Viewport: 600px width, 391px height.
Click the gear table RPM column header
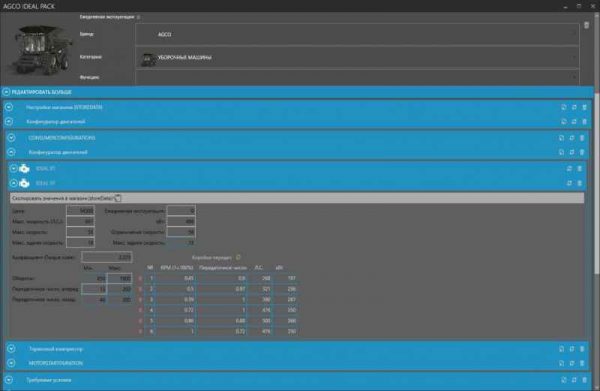point(176,268)
